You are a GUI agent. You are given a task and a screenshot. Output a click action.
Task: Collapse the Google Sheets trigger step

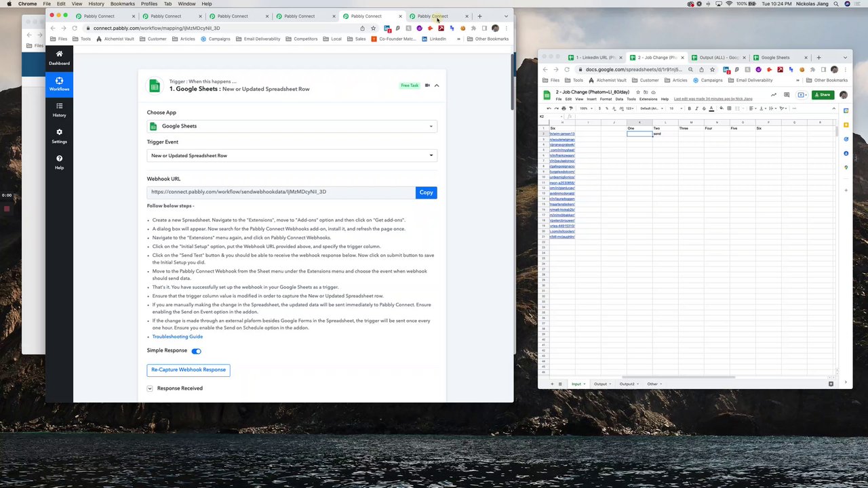[437, 85]
